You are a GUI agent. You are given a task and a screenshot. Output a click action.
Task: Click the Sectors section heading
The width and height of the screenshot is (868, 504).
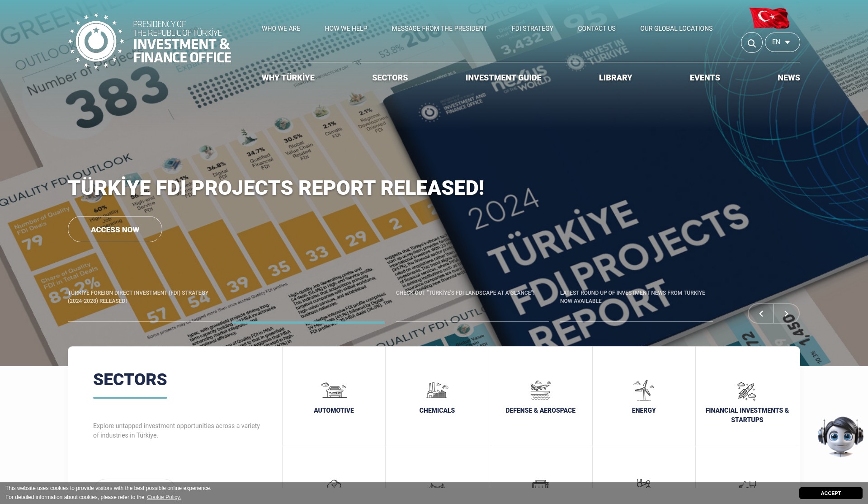pos(130,380)
